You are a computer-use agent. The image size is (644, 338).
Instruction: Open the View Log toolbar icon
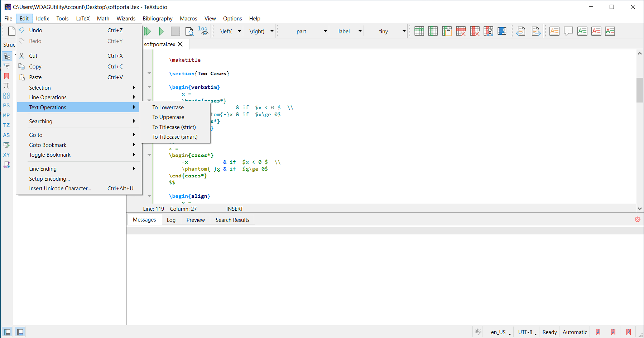[203, 31]
